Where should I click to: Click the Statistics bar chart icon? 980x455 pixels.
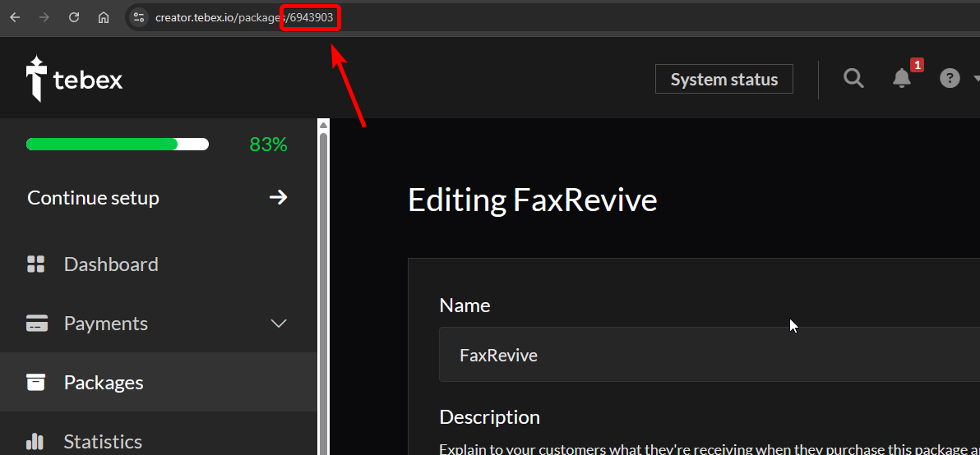pos(35,441)
